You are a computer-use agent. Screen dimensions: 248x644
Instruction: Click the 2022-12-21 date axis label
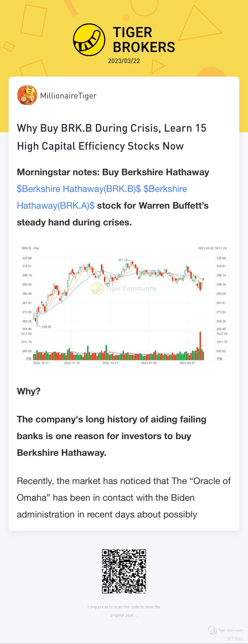pyautogui.click(x=110, y=363)
